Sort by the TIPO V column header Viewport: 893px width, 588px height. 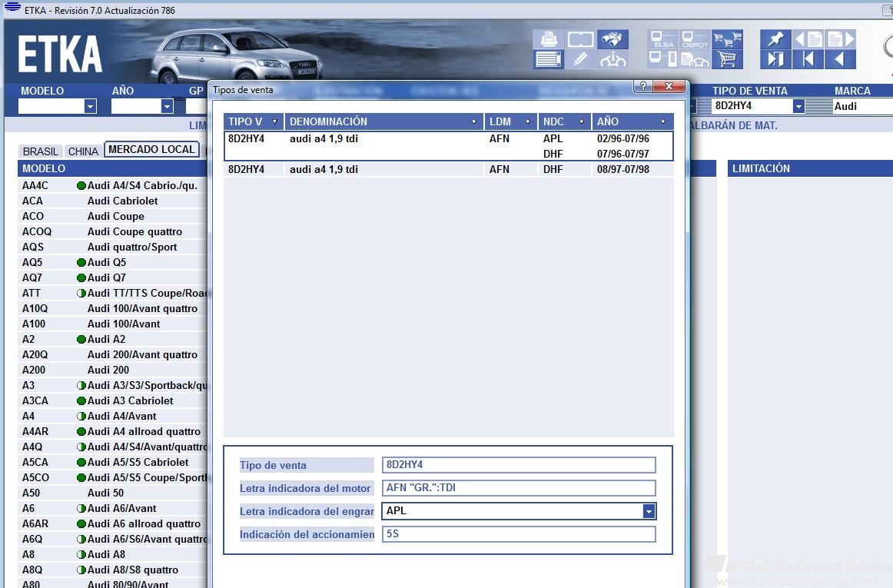tap(254, 121)
